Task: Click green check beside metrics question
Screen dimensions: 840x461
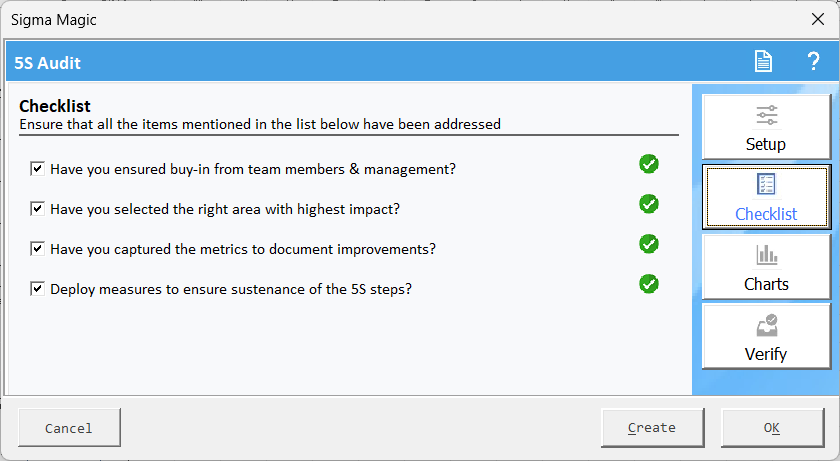Action: coord(649,244)
